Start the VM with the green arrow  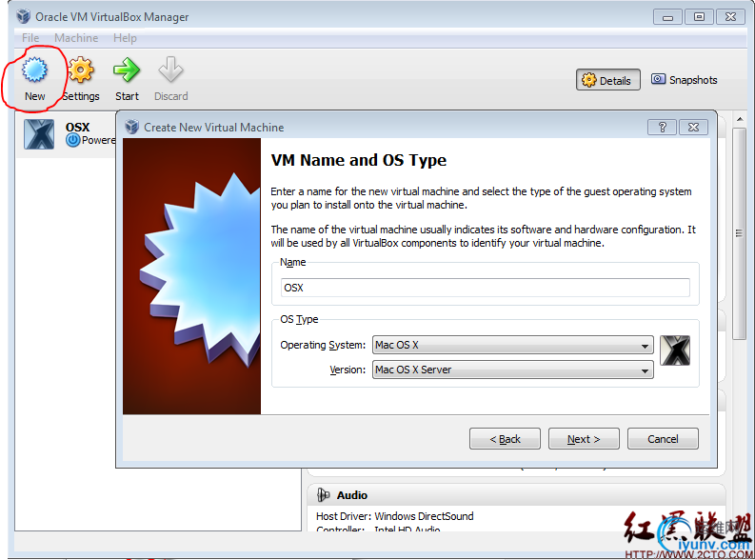[x=127, y=70]
